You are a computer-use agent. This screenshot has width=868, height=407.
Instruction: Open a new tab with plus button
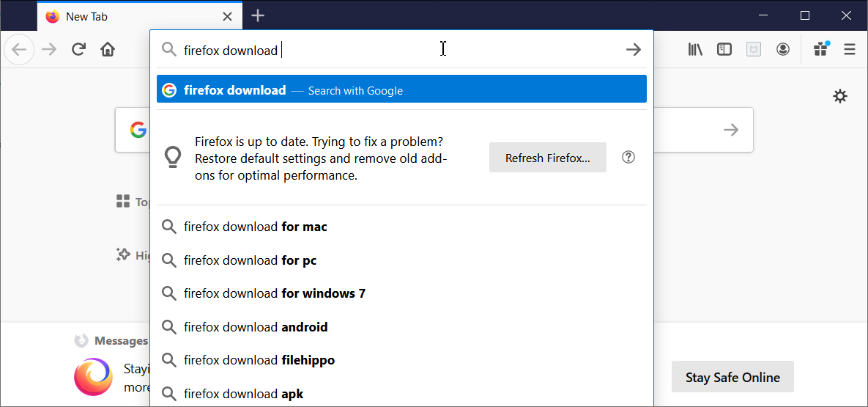(258, 16)
